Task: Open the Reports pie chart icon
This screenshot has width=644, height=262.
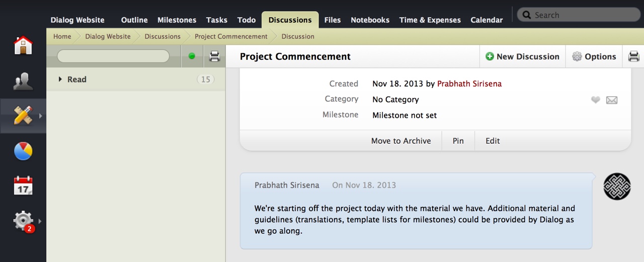Action: pyautogui.click(x=23, y=151)
